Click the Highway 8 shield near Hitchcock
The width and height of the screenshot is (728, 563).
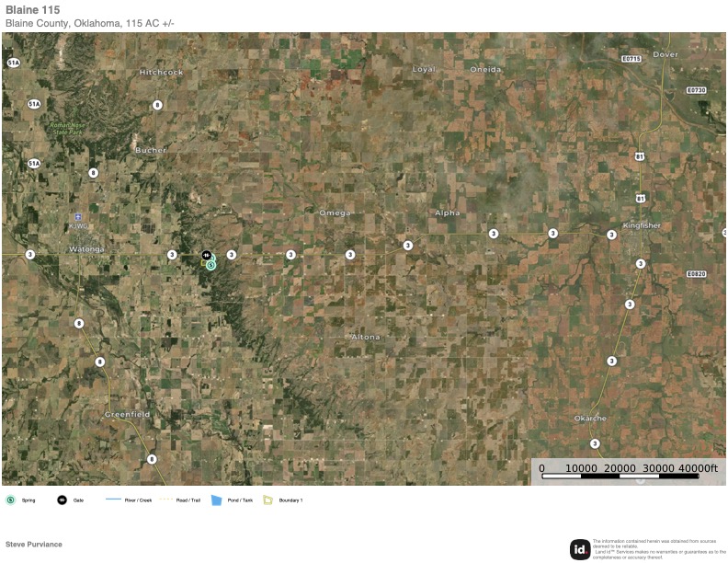coord(157,105)
